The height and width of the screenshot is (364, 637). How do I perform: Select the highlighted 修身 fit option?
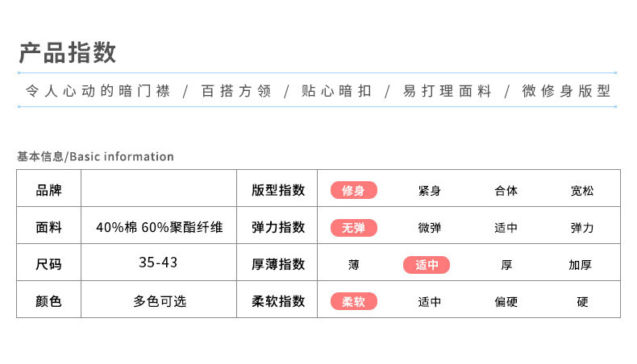(353, 191)
